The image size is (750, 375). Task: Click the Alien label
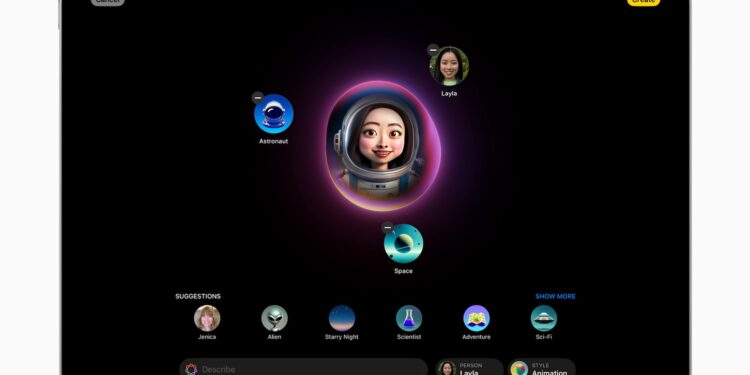(x=275, y=337)
